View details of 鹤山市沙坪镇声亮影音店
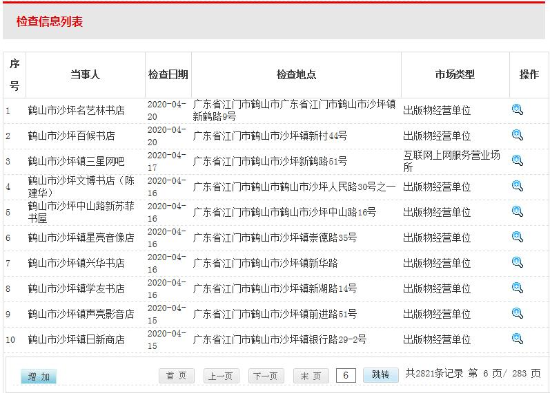The width and height of the screenshot is (550, 393). tap(517, 313)
